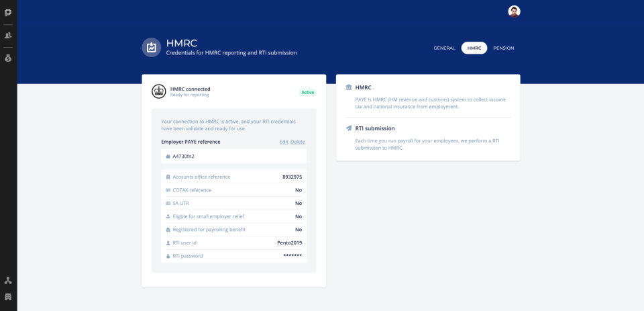The image size is (644, 311).
Task: Switch to the General tab
Action: click(444, 48)
